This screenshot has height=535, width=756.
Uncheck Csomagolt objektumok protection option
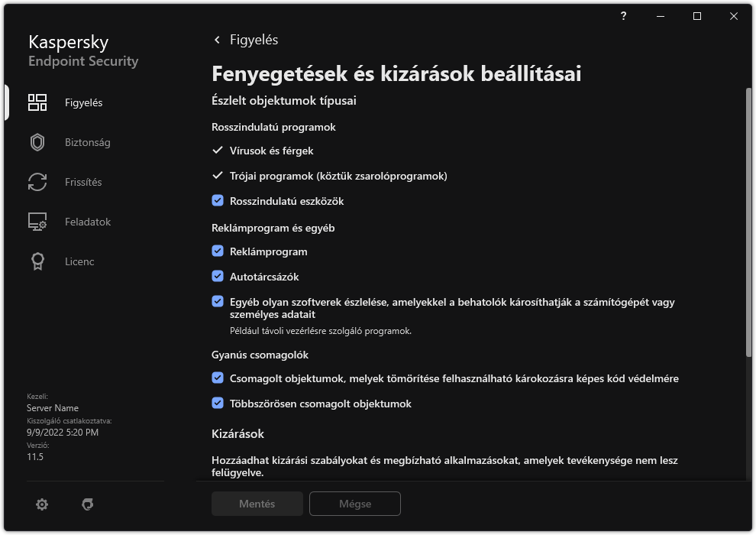[x=218, y=378]
